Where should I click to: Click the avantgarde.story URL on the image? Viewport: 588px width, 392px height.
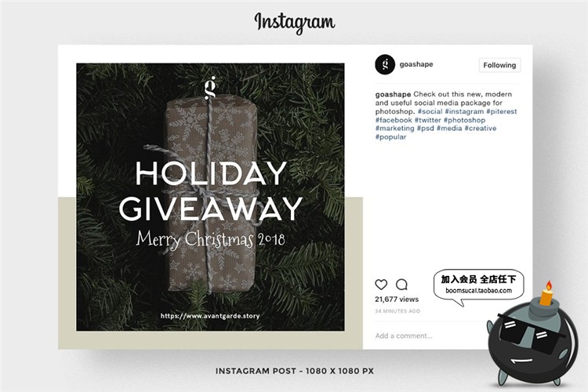[210, 316]
